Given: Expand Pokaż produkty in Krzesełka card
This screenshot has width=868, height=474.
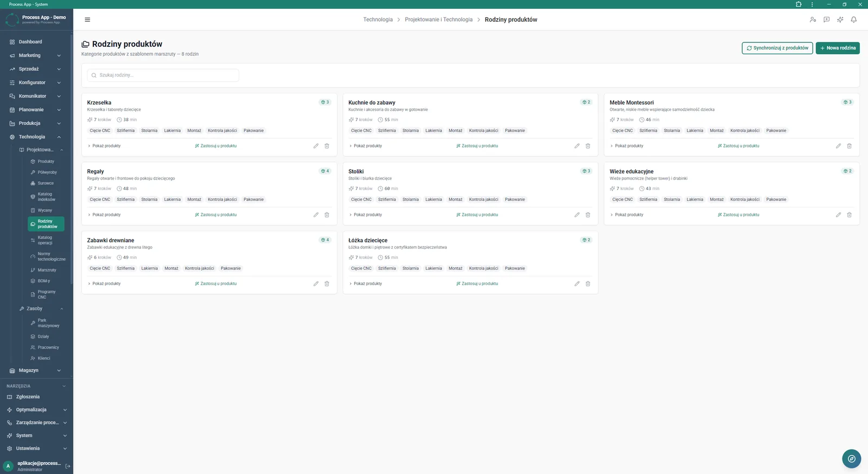Looking at the screenshot, I should [105, 146].
